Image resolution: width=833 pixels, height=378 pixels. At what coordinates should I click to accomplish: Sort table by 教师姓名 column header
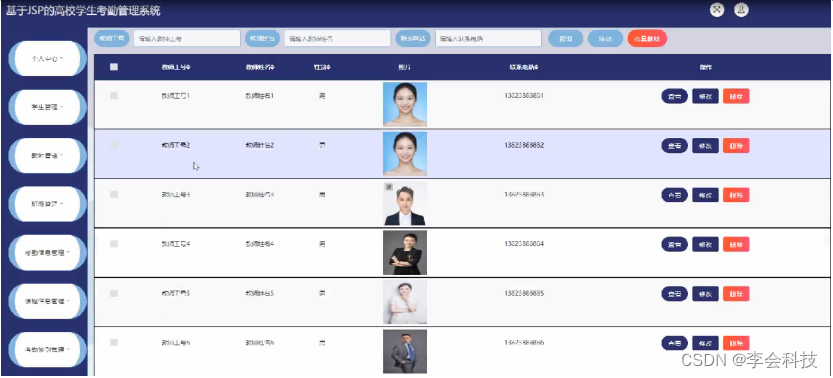[260, 67]
